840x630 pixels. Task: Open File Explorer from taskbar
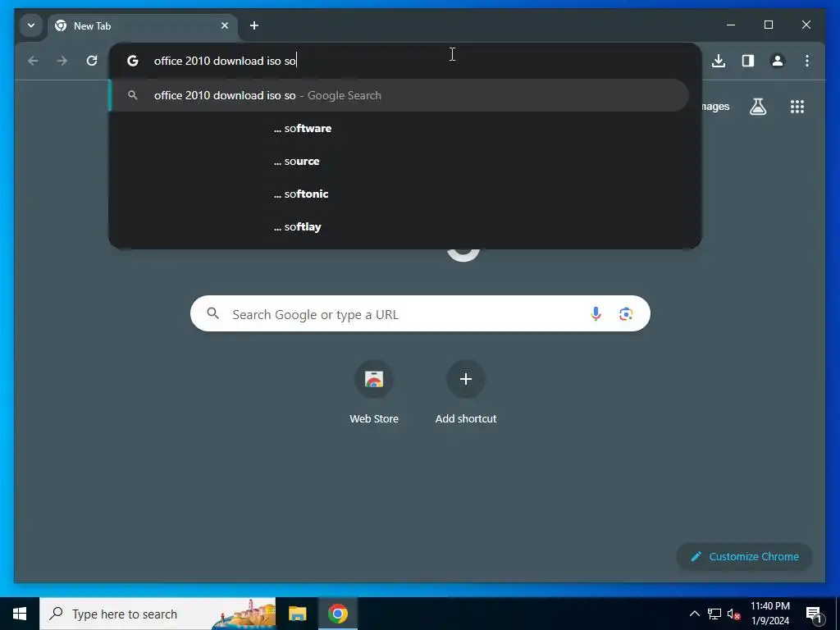point(297,614)
